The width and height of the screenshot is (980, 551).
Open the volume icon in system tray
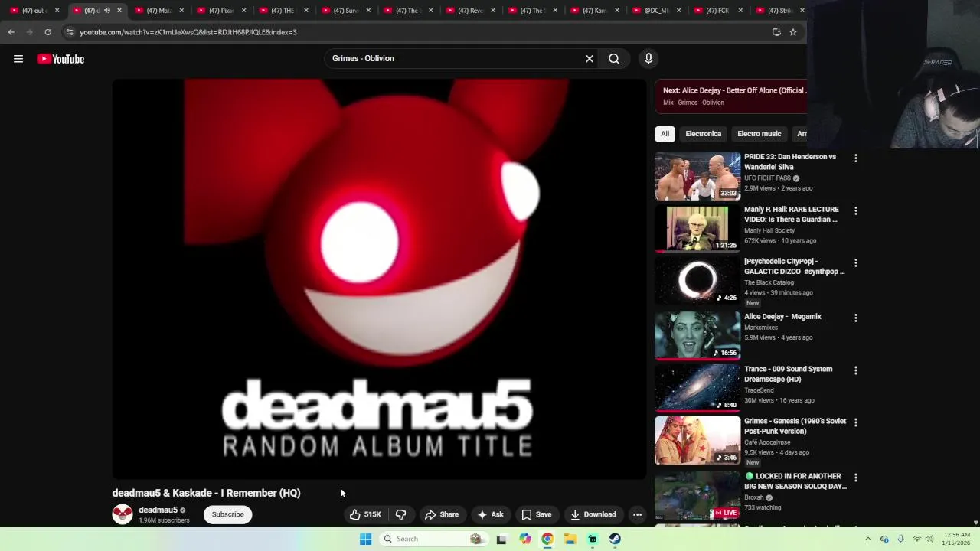pos(929,539)
